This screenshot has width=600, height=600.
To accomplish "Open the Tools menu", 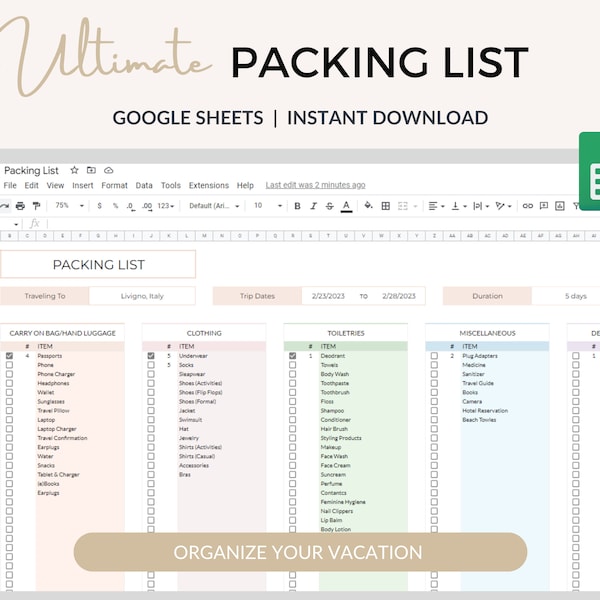I will 171,185.
